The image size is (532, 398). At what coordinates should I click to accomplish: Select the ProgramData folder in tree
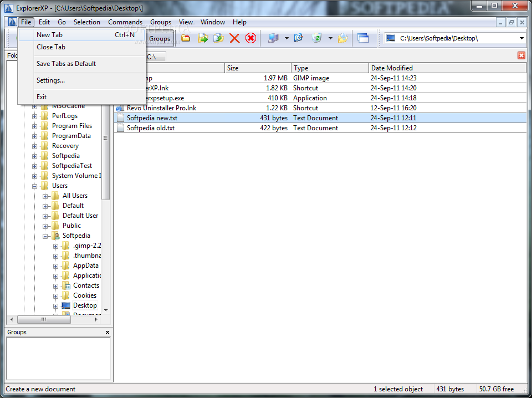[71, 136]
